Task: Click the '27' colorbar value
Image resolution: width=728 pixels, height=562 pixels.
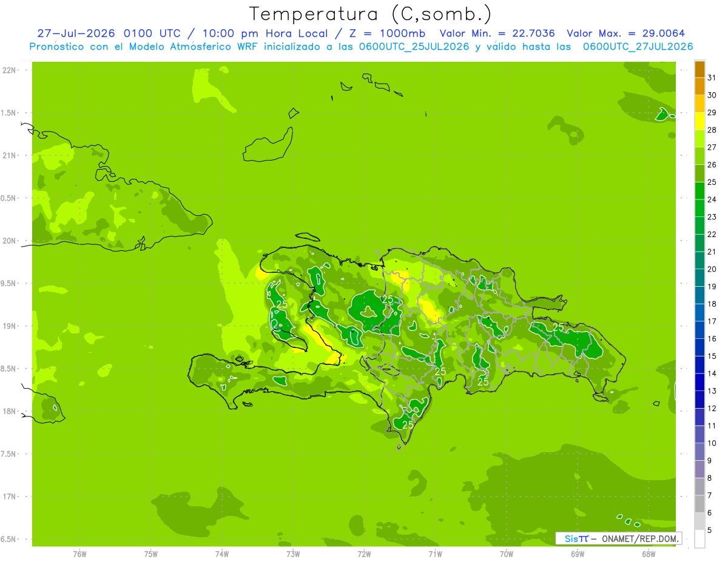Action: coord(712,147)
